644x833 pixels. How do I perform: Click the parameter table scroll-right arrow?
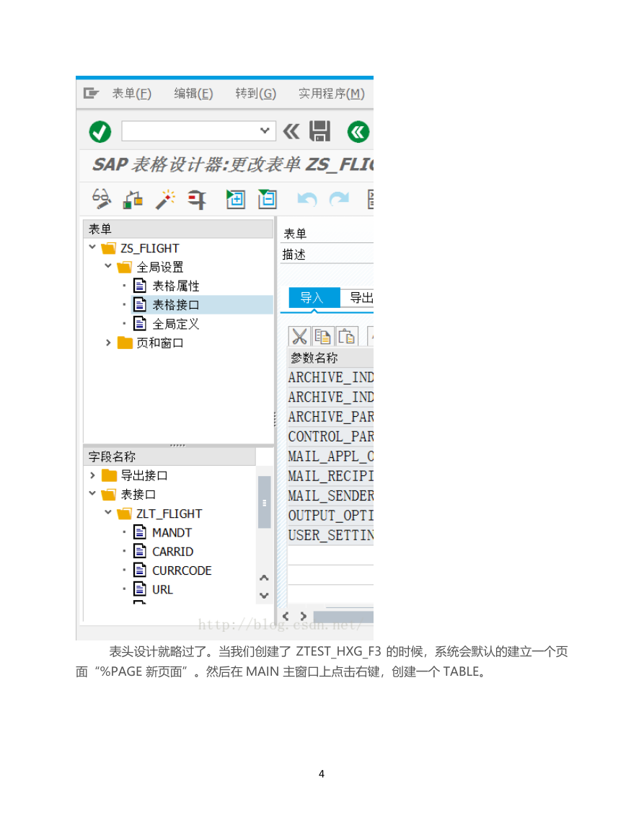click(x=304, y=616)
